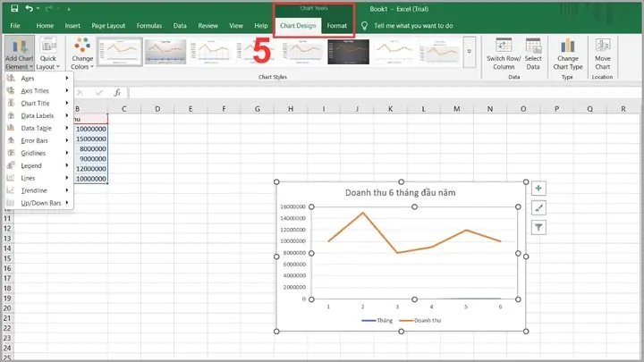
Task: Switch to chart Format tab
Action: 337,25
